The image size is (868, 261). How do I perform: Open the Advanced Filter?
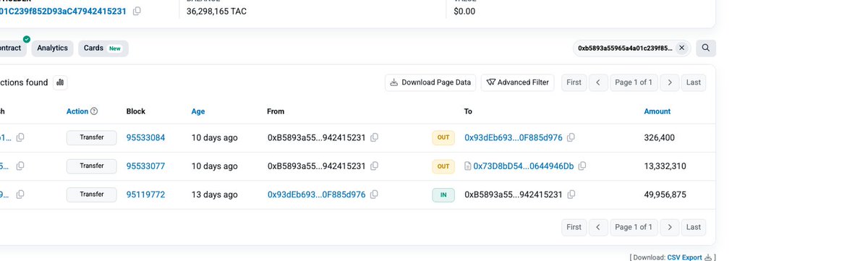tap(517, 82)
